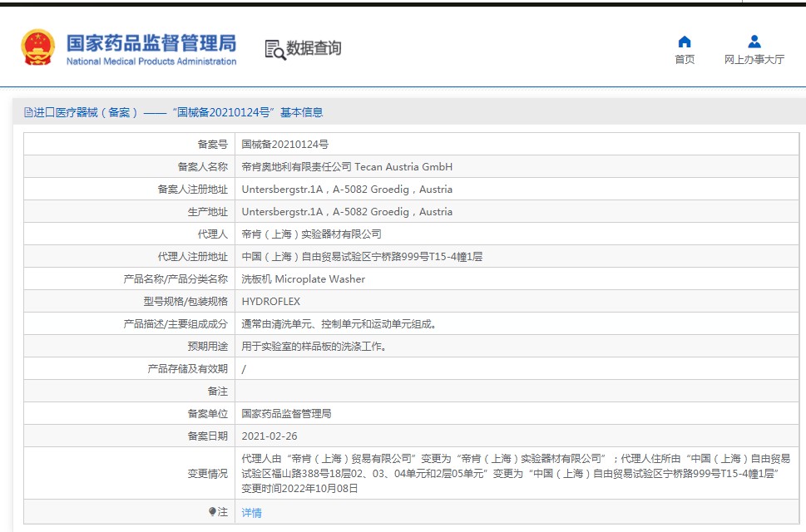
Task: Click the 预期用途 row label
Action: tap(207, 347)
